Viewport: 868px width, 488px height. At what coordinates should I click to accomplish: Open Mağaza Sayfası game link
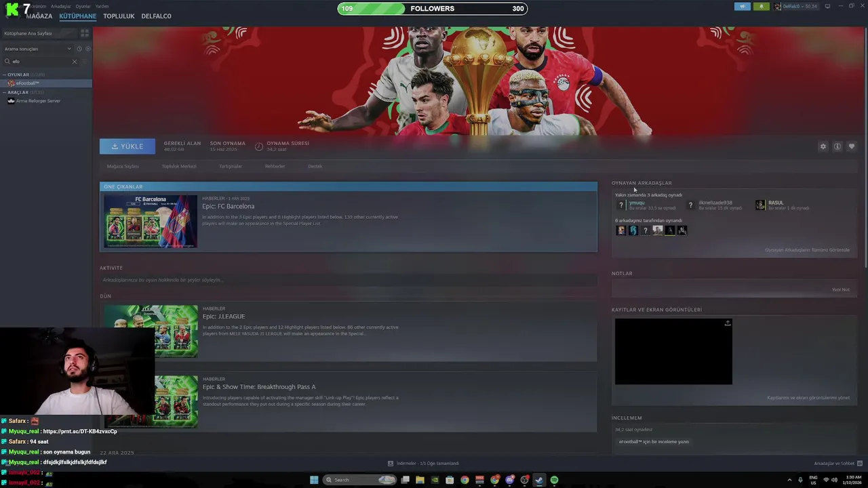click(x=123, y=166)
